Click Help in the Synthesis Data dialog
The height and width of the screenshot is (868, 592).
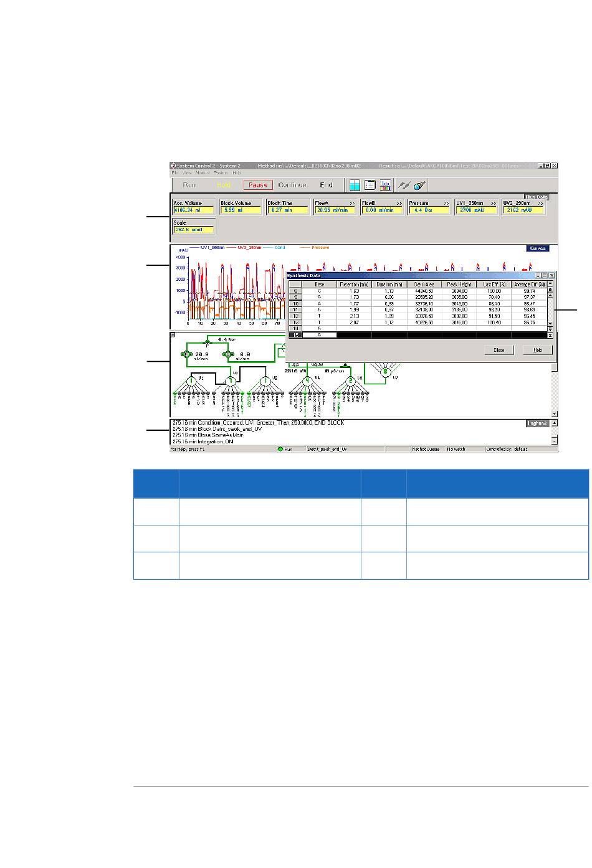point(537,350)
